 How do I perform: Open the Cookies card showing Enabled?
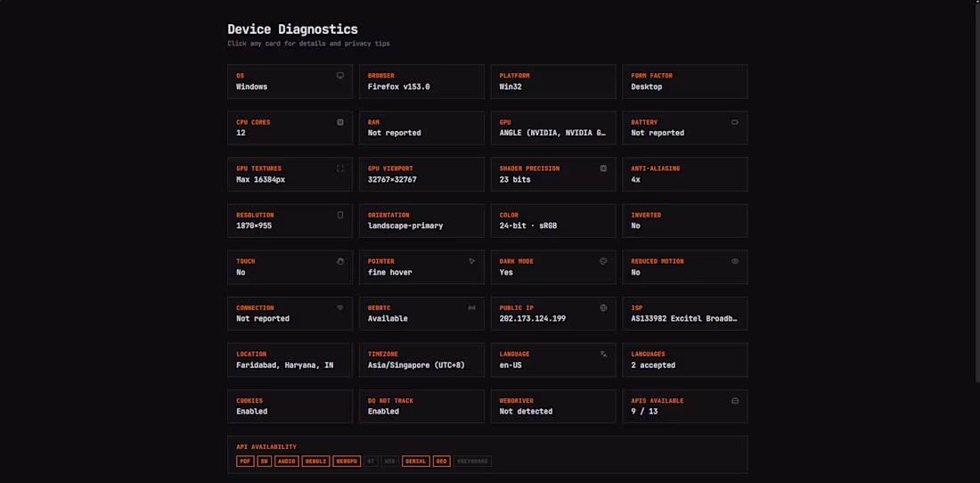[290, 406]
